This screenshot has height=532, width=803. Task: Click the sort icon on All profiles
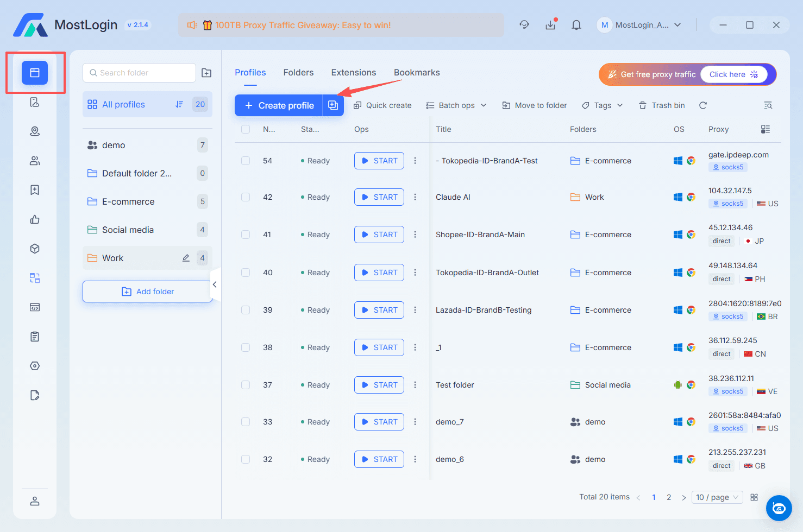click(x=179, y=104)
